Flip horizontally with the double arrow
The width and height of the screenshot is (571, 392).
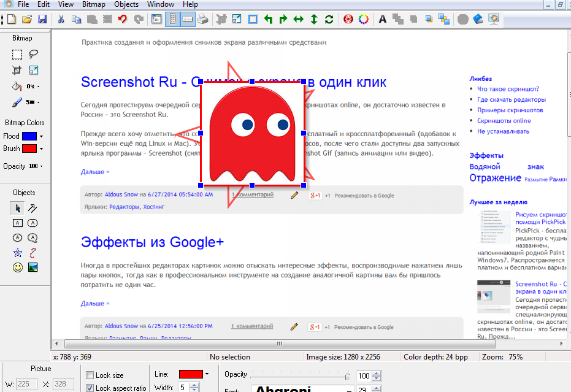(298, 19)
